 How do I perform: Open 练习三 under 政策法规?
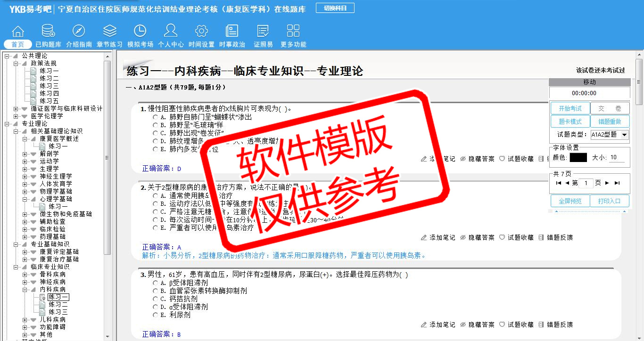click(49, 86)
